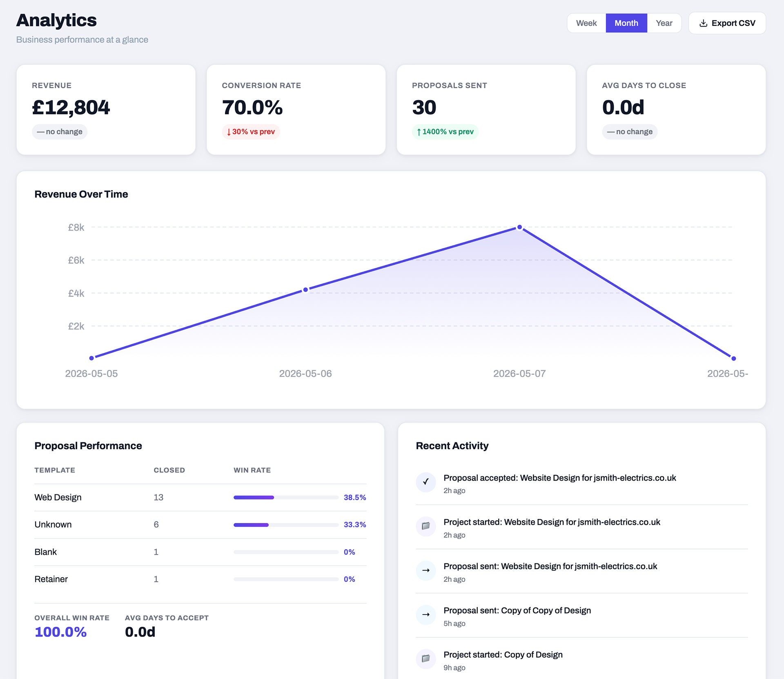Click the 38.5% win rate value
This screenshot has height=679, width=784.
pos(355,497)
